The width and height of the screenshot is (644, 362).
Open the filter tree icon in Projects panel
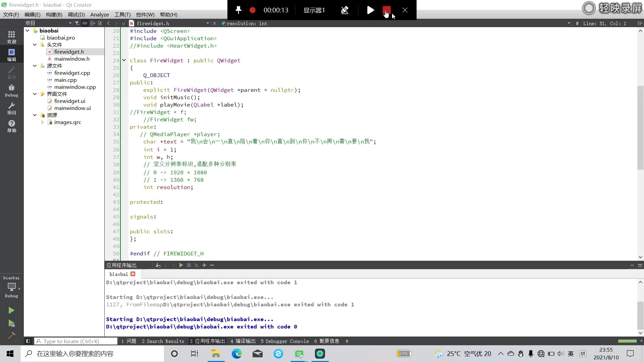(77, 23)
